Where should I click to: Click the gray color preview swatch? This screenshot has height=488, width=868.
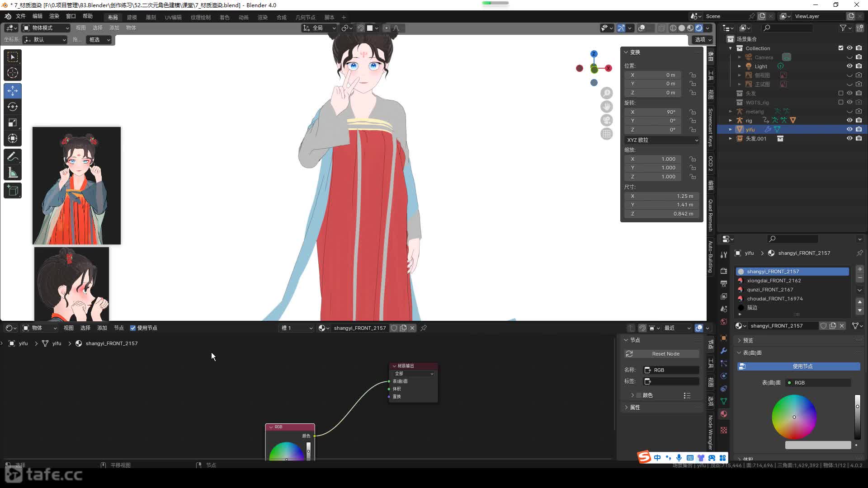(818, 445)
